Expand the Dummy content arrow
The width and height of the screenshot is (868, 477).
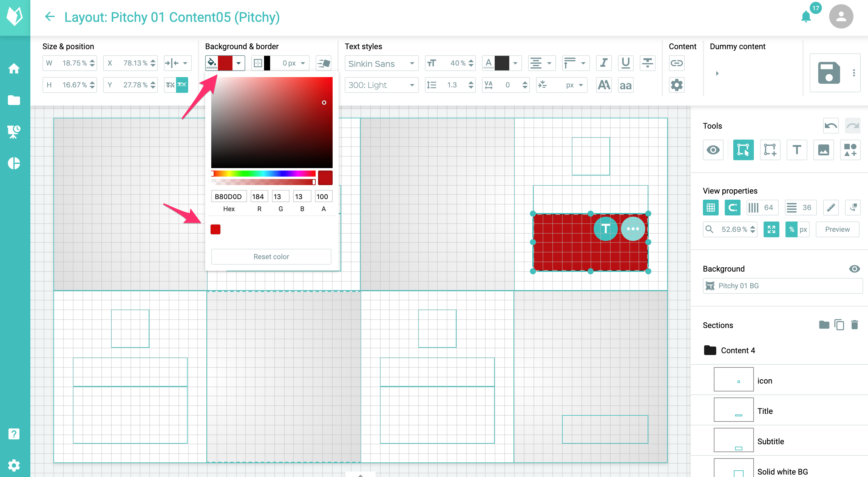[x=717, y=73]
